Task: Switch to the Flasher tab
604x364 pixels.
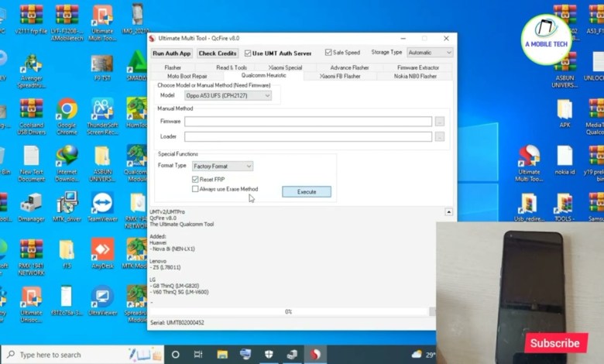Action: [x=173, y=67]
